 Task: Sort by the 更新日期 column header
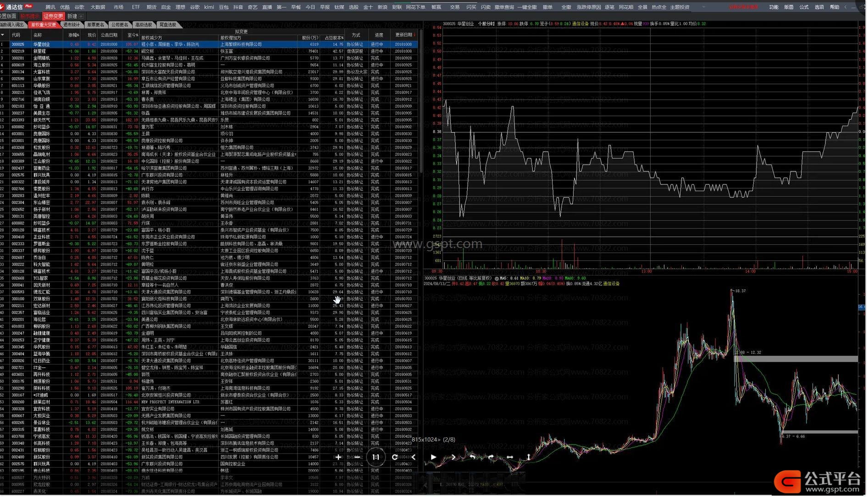[x=404, y=35]
